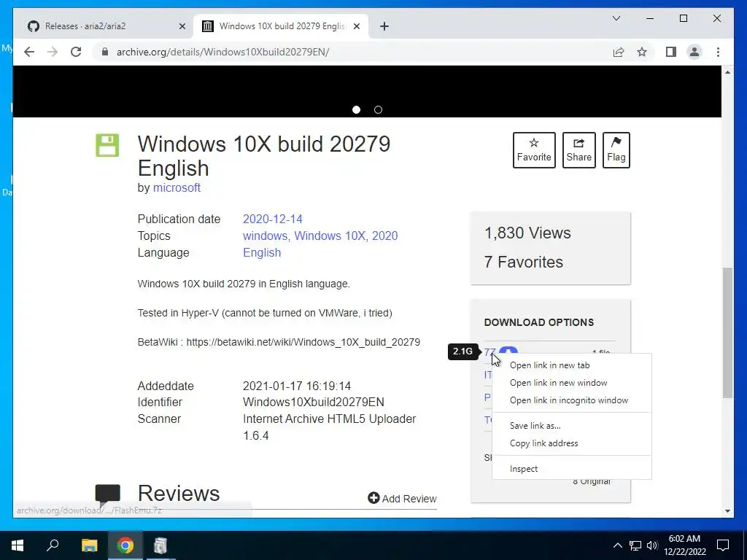The width and height of the screenshot is (747, 560).
Task: Choose Save link as...
Action: 572,426
